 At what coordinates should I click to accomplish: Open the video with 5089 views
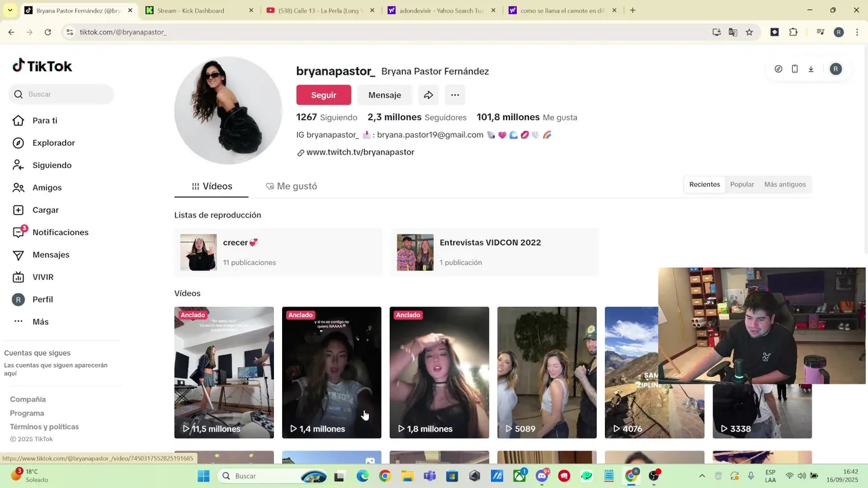(x=547, y=373)
